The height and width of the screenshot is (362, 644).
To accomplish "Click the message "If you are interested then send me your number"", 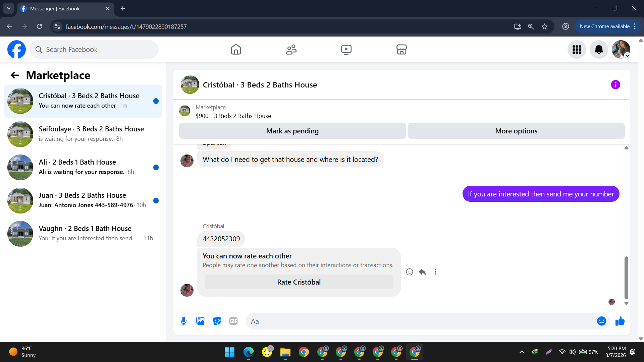I will pos(541,194).
